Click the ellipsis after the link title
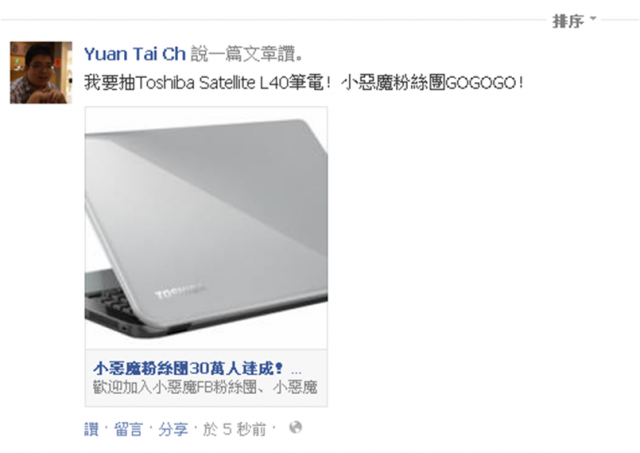The width and height of the screenshot is (640, 453). (296, 370)
